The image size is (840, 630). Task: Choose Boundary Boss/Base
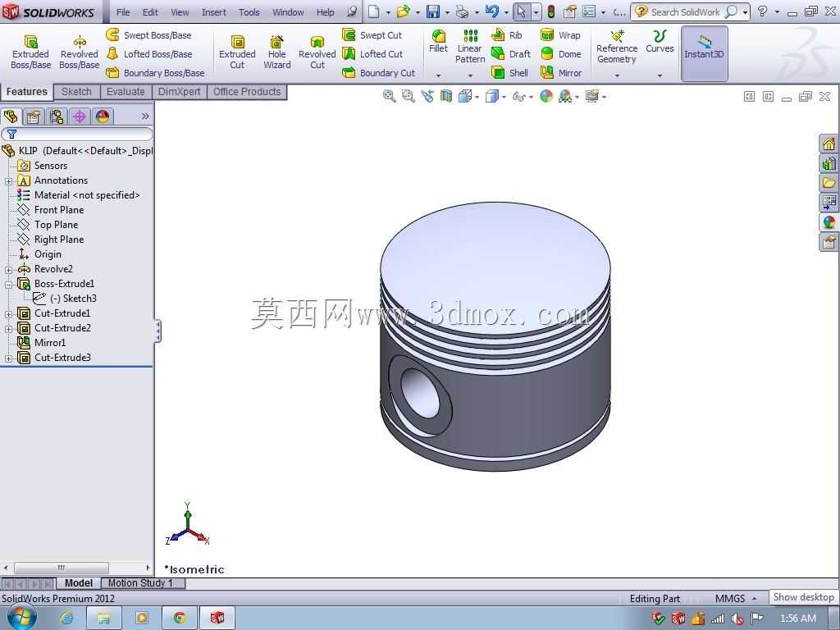click(x=155, y=73)
